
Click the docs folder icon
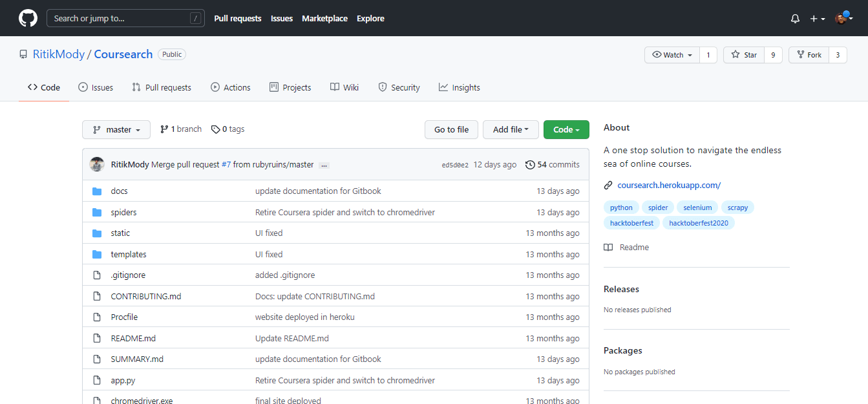97,191
